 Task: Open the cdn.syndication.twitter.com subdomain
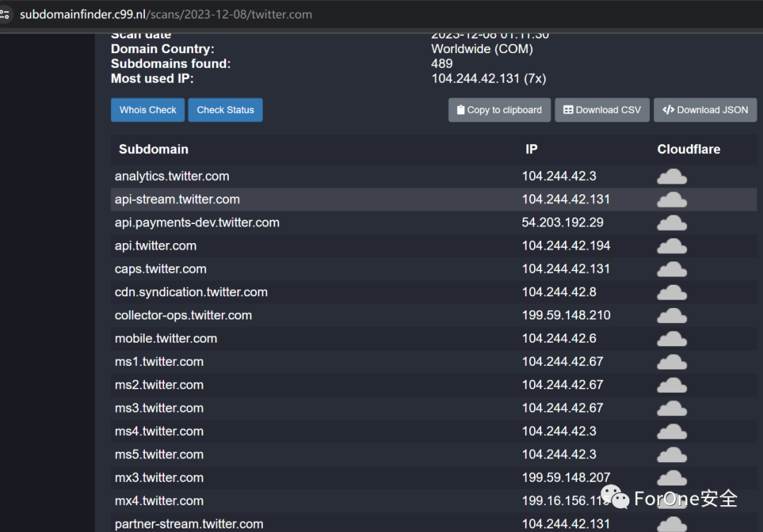(x=191, y=292)
